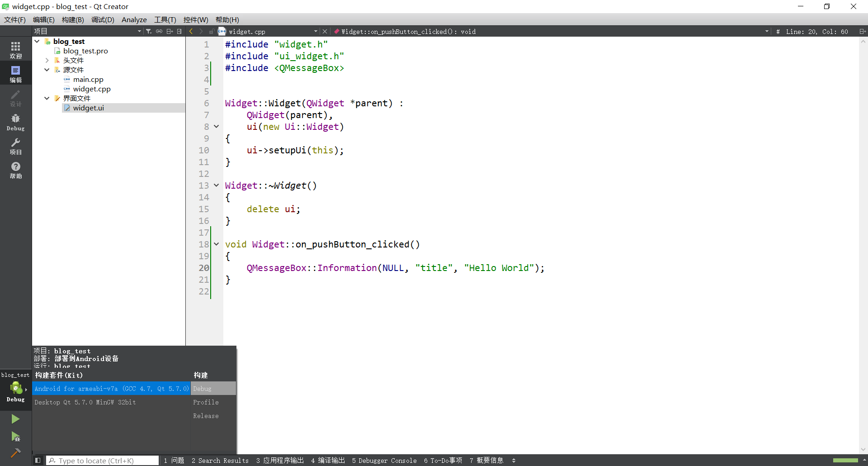Close the widget.cpp document
Image resolution: width=868 pixels, height=466 pixels.
(x=325, y=31)
